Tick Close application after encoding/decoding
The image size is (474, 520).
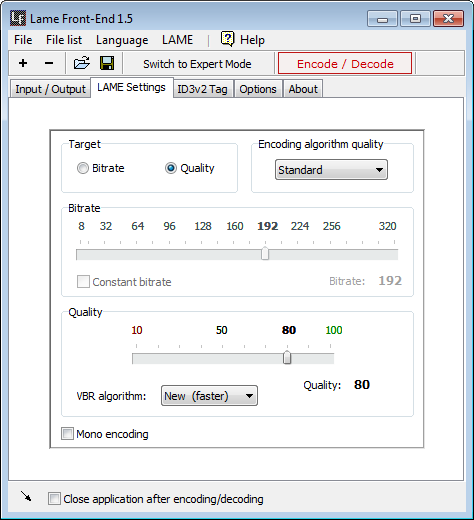(x=54, y=499)
